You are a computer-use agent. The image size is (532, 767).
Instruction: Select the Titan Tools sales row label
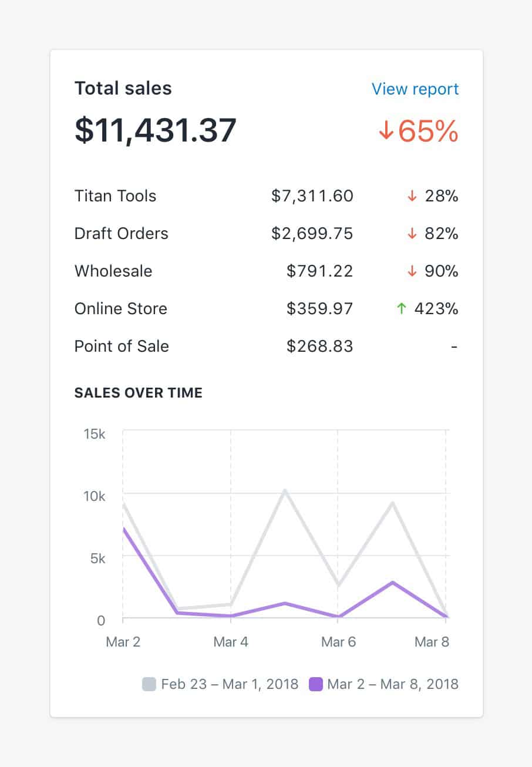click(115, 196)
